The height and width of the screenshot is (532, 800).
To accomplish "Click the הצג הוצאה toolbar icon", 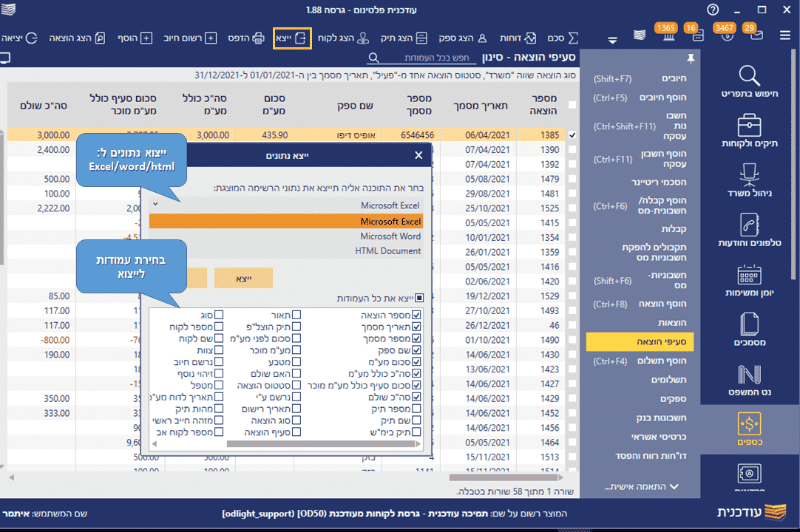I will [77, 38].
